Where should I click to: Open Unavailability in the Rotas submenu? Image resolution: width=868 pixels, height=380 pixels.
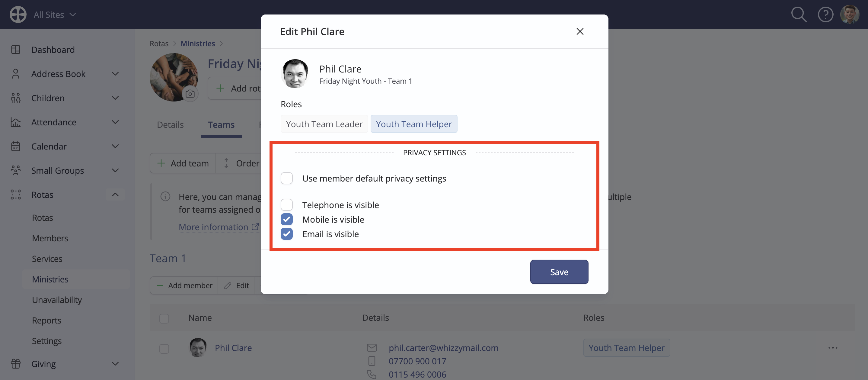point(57,300)
